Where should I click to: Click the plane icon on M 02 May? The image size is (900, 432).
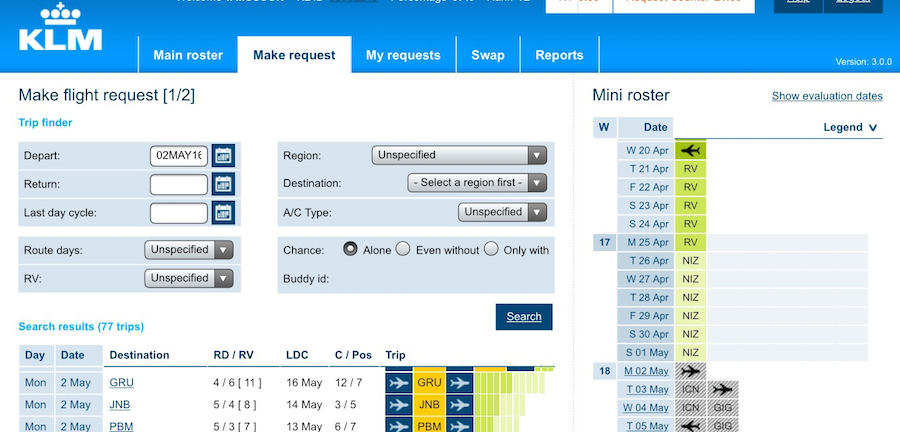[x=690, y=371]
